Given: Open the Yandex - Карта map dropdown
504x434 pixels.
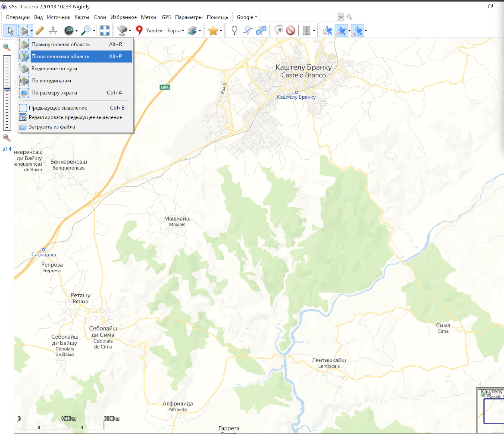Looking at the screenshot, I should coord(165,31).
